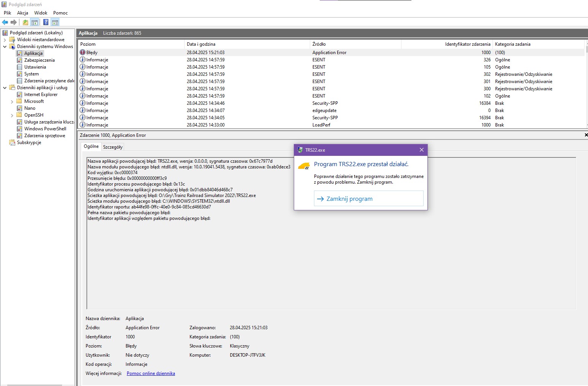Screen dimensions: 588x386
Task: Click the up-one-level folder toolbar icon
Action: pos(25,22)
